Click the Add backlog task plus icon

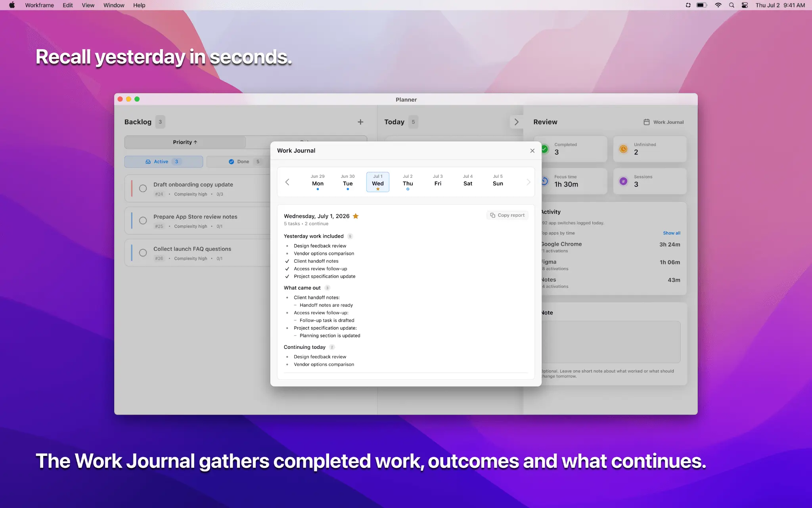pyautogui.click(x=360, y=122)
